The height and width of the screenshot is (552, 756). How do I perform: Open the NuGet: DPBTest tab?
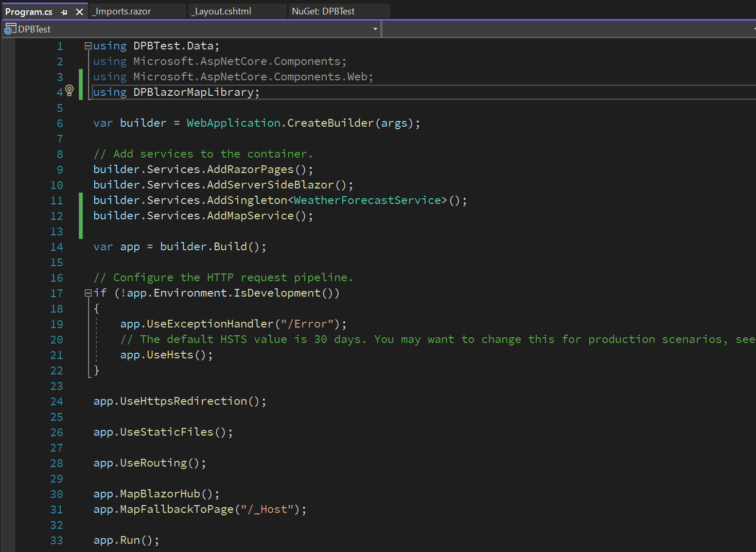pyautogui.click(x=323, y=11)
